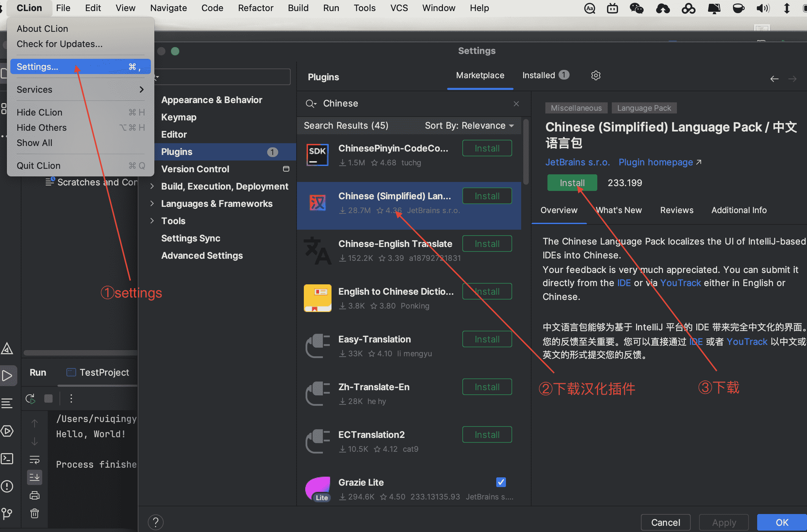Click the WeChat icon in menu bar
Viewport: 807px width, 532px height.
[x=636, y=8]
